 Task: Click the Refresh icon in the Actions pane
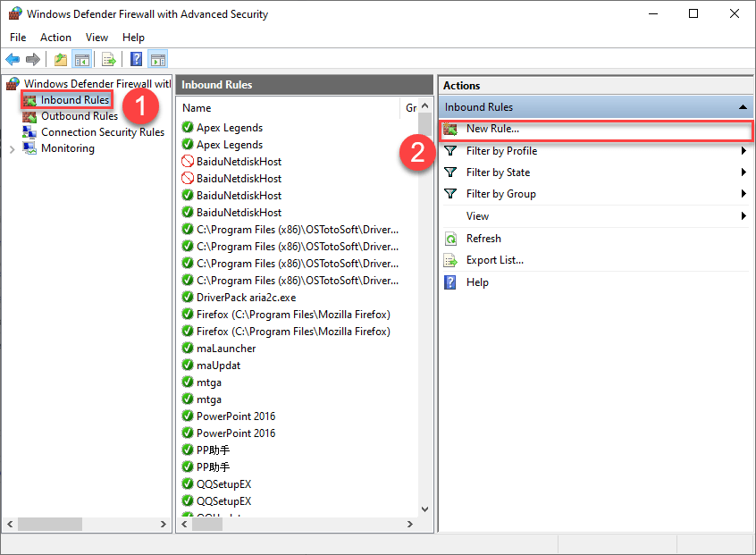coord(450,239)
